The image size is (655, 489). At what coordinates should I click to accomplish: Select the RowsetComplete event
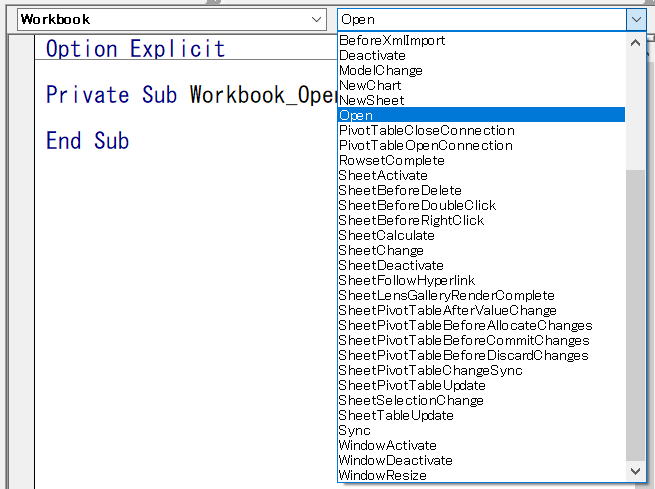point(391,160)
